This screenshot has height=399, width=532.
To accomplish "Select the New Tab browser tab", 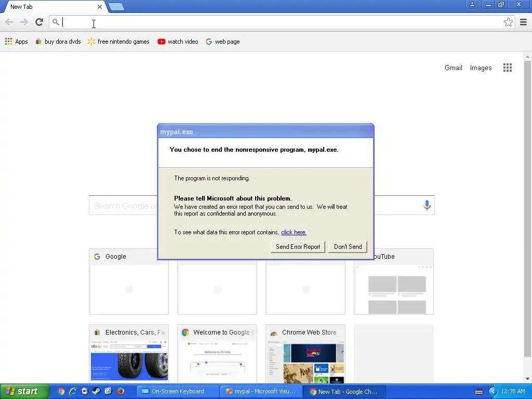I will coord(54,6).
